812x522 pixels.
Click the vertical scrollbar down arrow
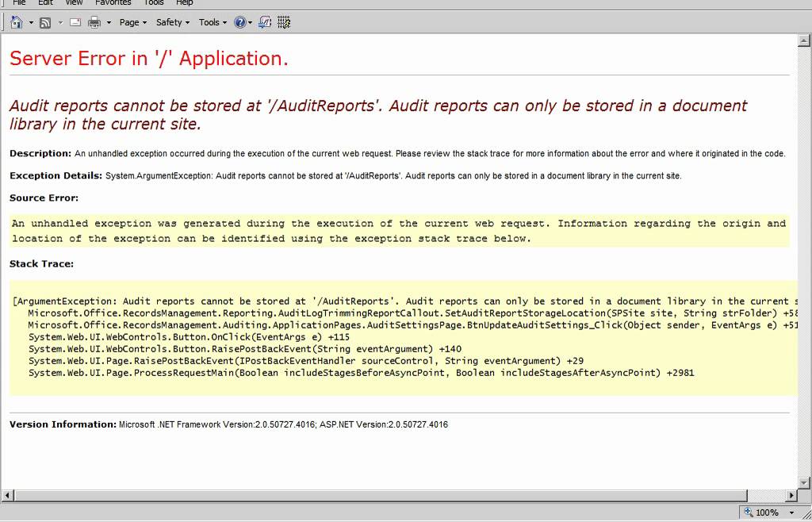[x=804, y=482]
